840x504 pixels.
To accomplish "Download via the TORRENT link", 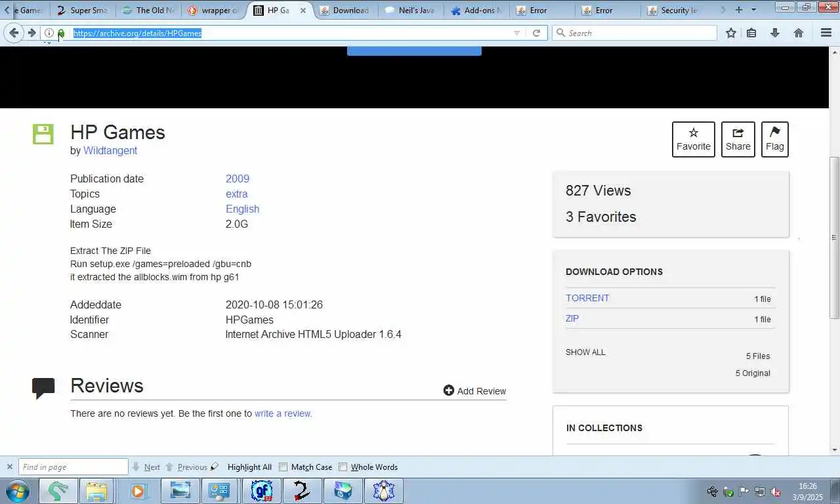I will tap(587, 298).
